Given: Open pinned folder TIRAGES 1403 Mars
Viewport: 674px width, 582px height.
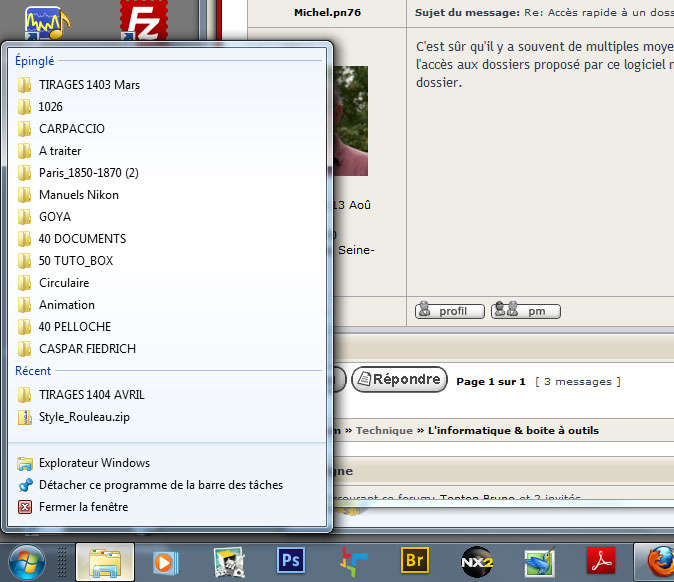Looking at the screenshot, I should [x=89, y=85].
